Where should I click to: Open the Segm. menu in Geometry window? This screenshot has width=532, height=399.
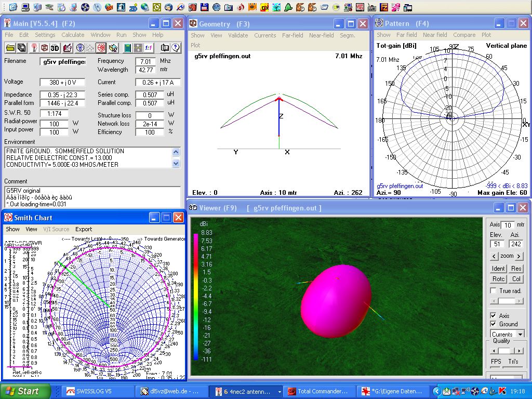click(348, 35)
